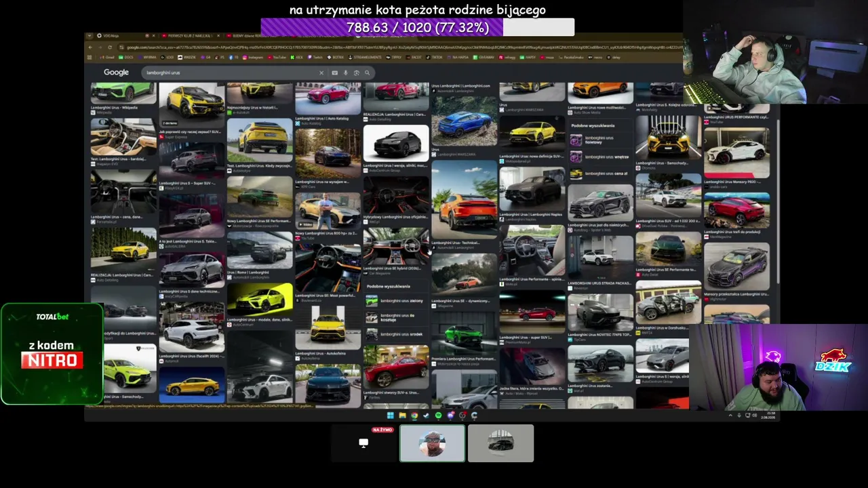Viewport: 868px width, 488px height.
Task: Open the Instagram bookmark
Action: [x=252, y=58]
